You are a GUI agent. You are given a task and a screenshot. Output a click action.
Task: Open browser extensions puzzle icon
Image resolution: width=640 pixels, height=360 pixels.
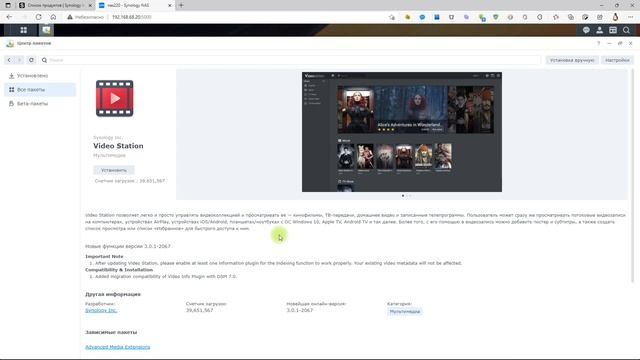coord(540,17)
